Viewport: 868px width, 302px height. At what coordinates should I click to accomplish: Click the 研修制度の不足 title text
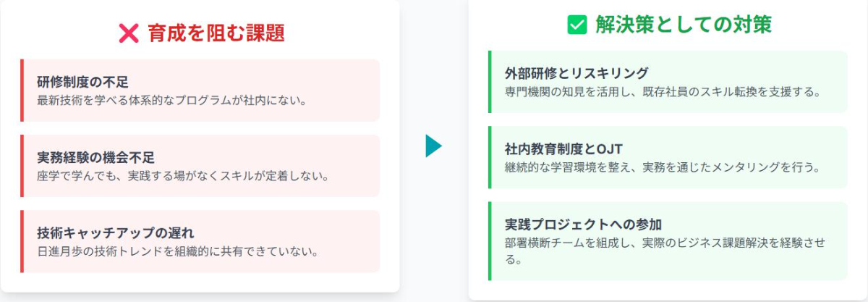point(82,82)
